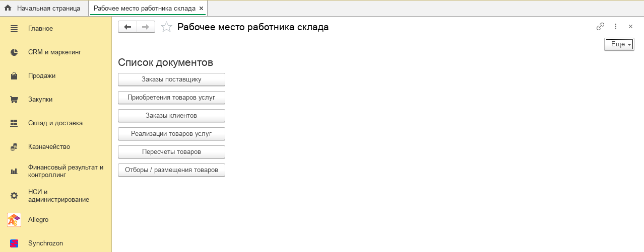Click the Склад и доставка grid icon

click(x=14, y=123)
